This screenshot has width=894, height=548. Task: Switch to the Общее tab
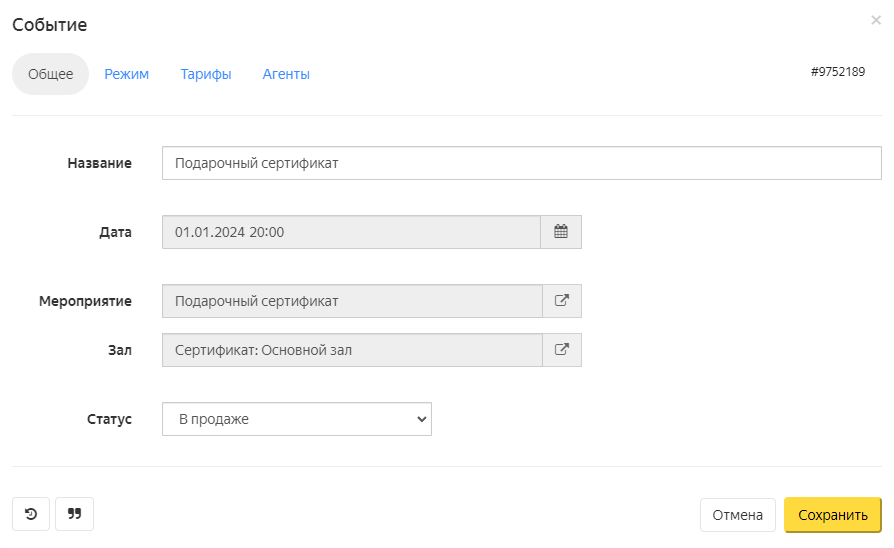click(50, 74)
